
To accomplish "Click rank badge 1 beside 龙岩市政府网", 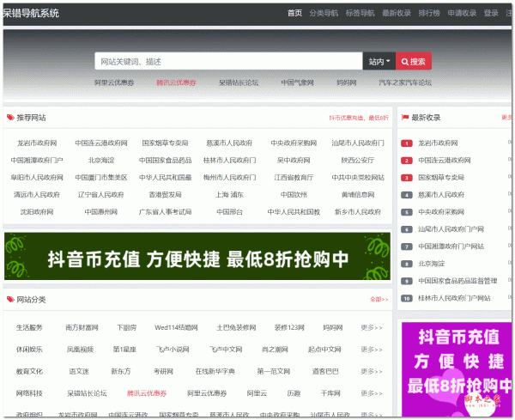I will coord(407,143).
